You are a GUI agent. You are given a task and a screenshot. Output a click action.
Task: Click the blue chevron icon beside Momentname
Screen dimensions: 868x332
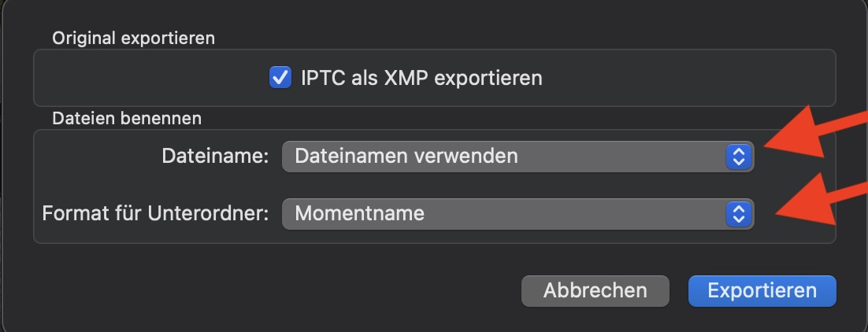click(x=737, y=213)
